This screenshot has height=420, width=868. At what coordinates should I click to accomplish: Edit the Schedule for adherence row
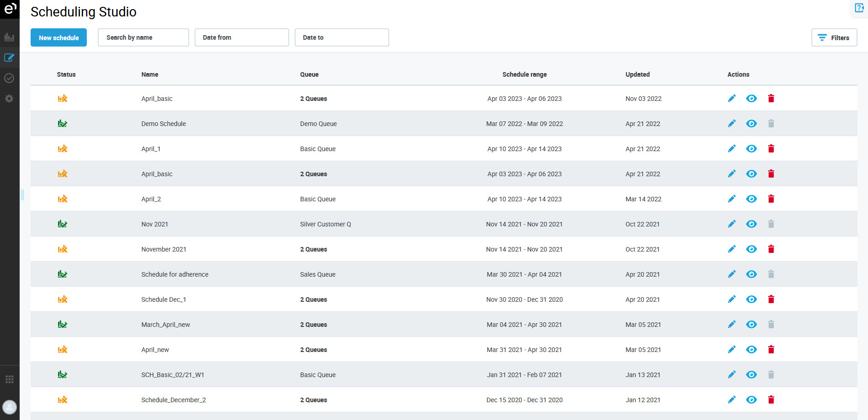[x=731, y=274]
